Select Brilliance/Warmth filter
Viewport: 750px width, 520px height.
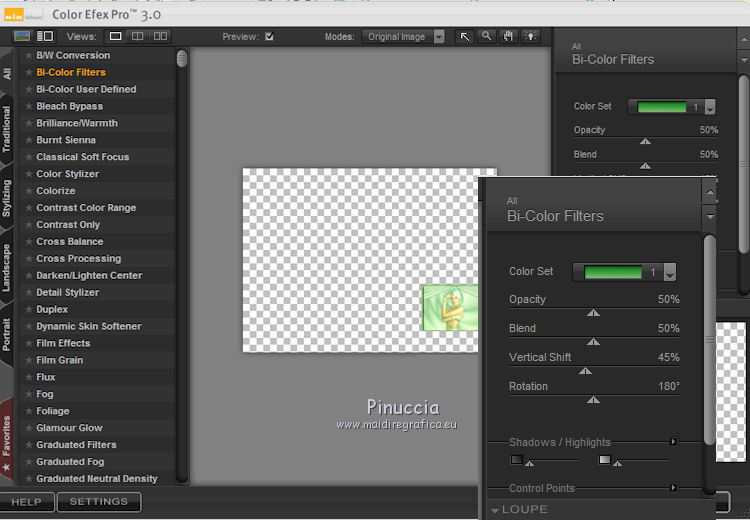(77, 123)
